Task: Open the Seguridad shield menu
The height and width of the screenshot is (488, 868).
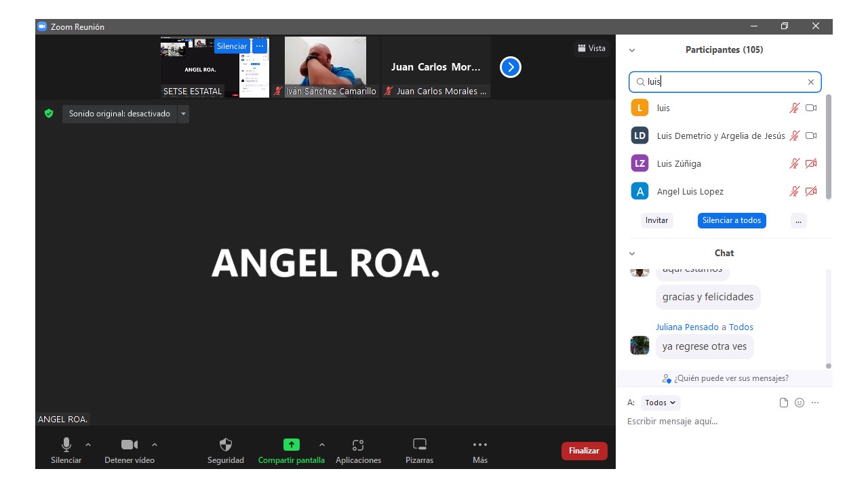Action: [226, 451]
